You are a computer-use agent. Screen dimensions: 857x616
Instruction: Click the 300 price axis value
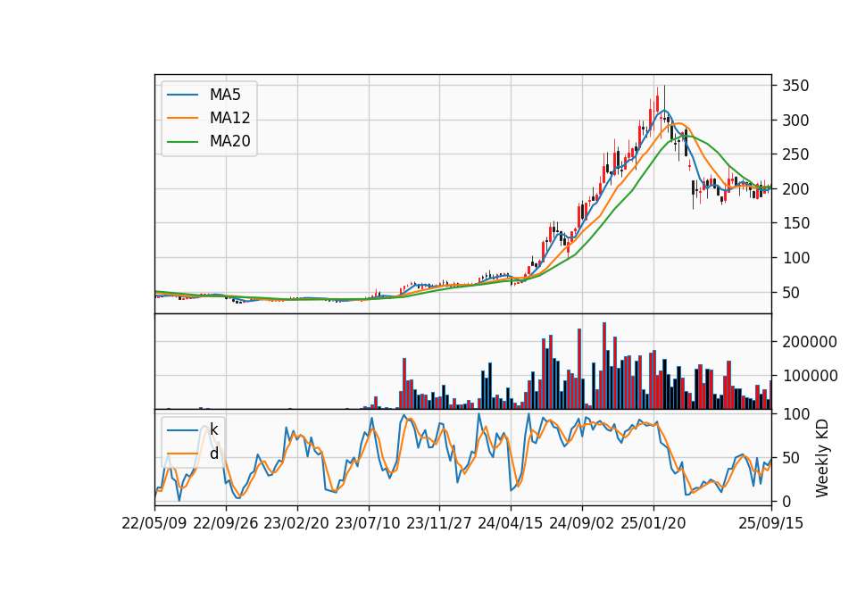click(x=795, y=121)
